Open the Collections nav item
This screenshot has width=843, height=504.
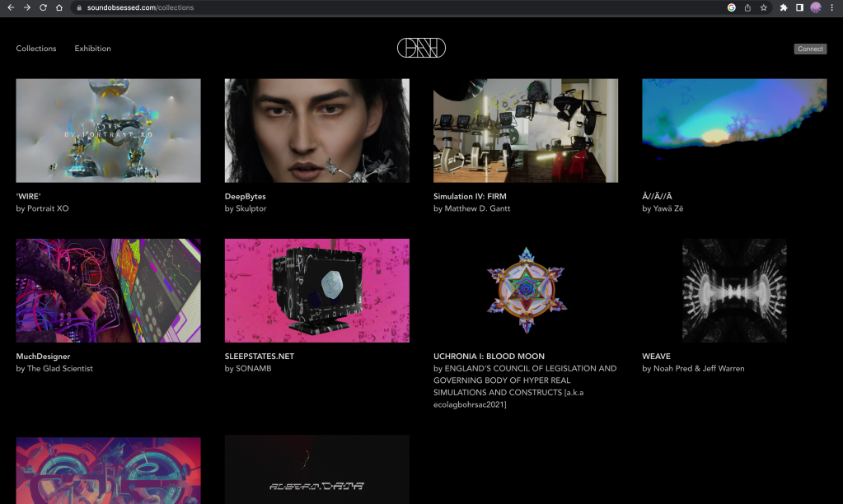click(36, 49)
